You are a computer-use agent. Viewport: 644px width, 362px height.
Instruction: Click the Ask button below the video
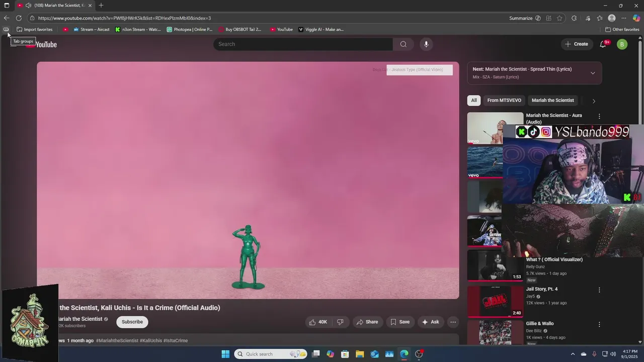click(431, 322)
